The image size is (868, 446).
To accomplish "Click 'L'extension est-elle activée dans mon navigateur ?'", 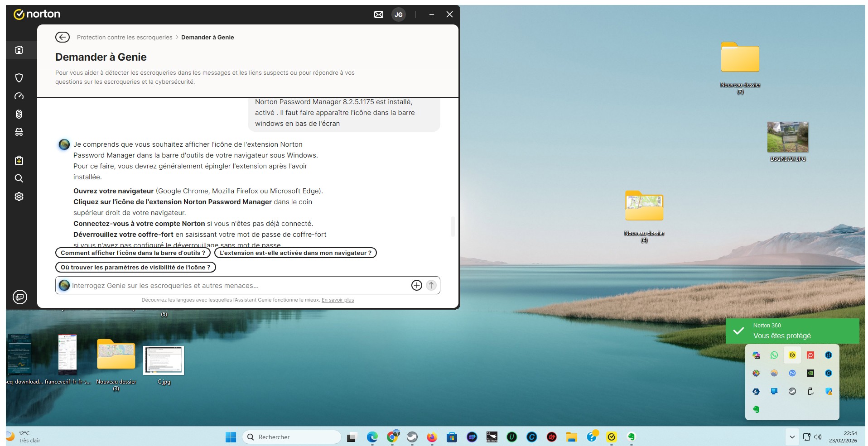I will pyautogui.click(x=295, y=253).
